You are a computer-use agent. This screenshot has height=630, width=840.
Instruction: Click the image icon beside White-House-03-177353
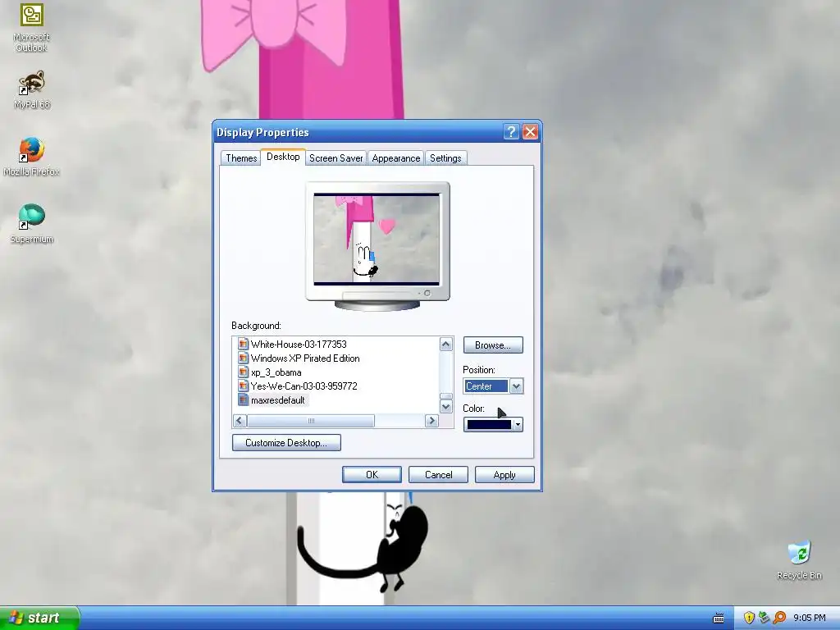point(243,344)
